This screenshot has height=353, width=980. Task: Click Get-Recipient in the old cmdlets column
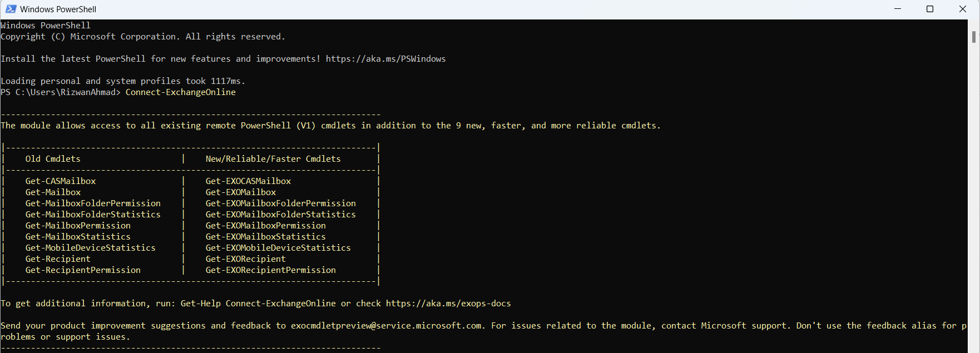58,259
